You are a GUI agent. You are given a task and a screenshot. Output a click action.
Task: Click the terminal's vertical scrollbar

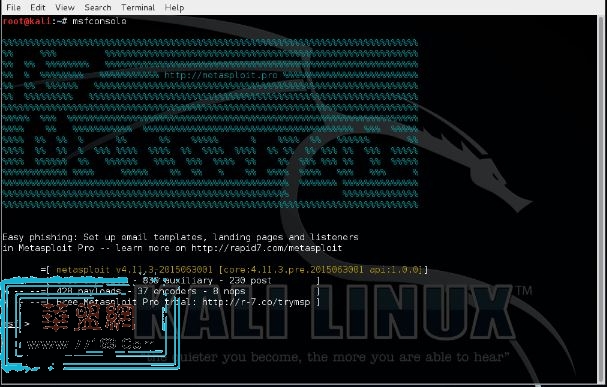[602, 199]
